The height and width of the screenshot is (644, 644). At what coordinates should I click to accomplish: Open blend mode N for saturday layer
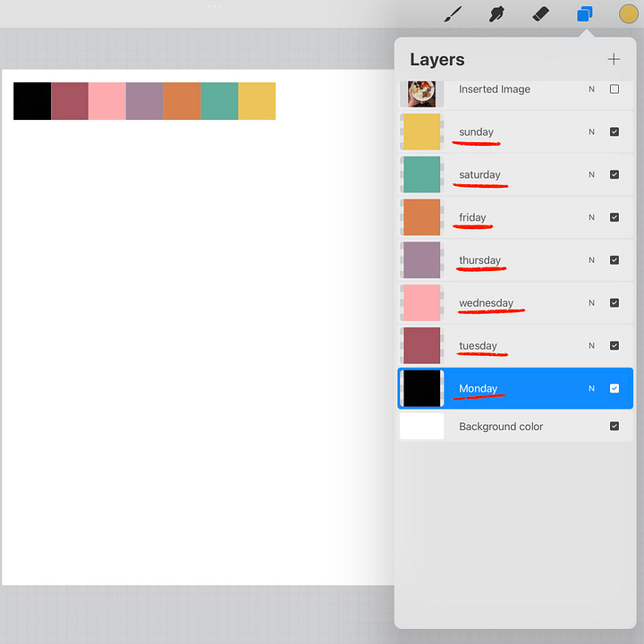point(591,174)
